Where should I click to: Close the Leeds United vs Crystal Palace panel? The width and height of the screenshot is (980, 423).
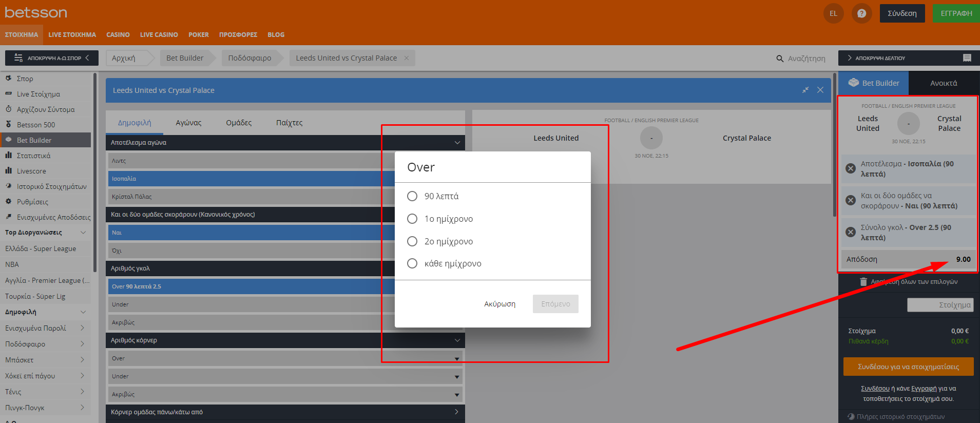pos(820,90)
